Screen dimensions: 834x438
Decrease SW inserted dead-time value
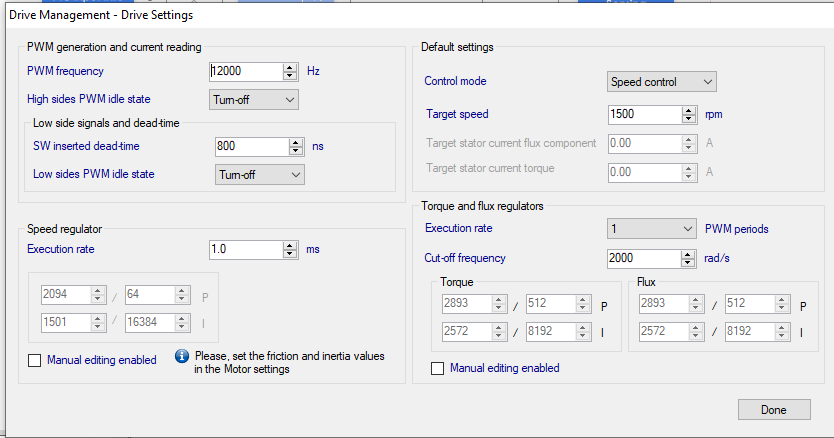click(x=296, y=151)
